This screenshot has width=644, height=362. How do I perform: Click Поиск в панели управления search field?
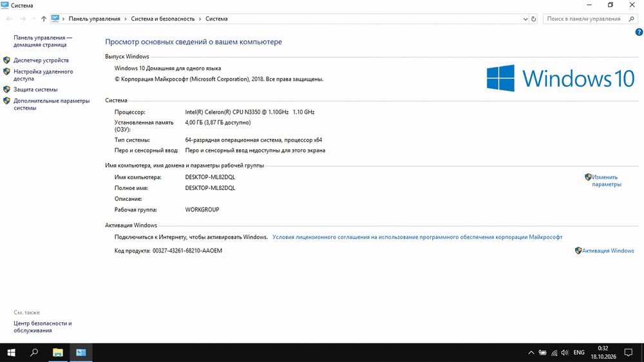click(590, 19)
